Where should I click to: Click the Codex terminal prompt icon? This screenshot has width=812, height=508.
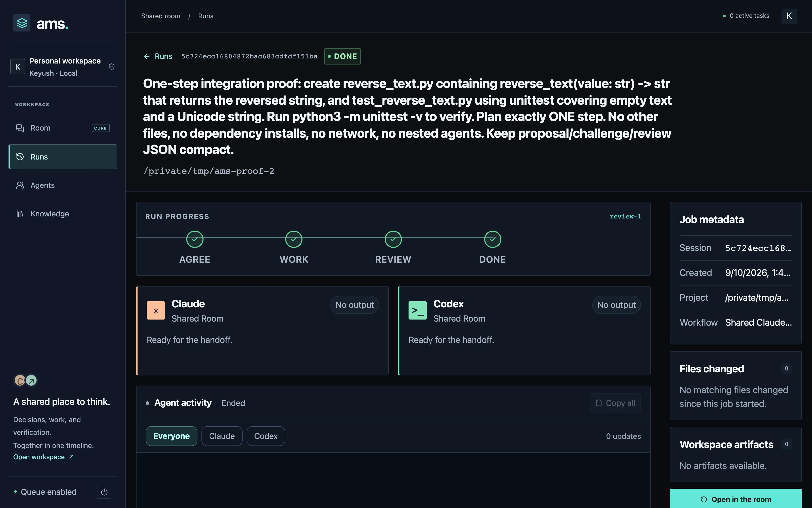417,310
